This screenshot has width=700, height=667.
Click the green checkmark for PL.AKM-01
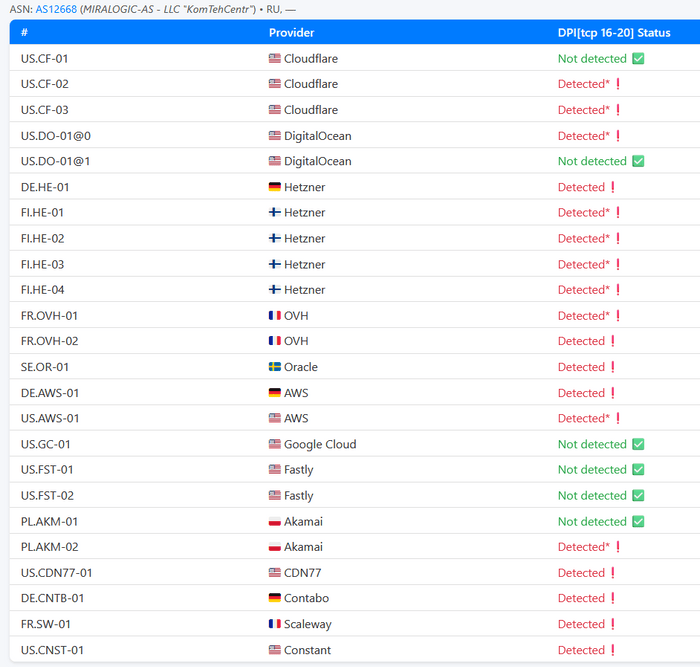tap(638, 522)
